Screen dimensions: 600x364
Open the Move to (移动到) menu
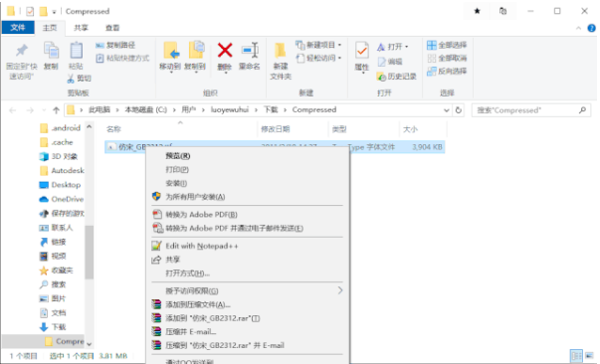point(170,57)
